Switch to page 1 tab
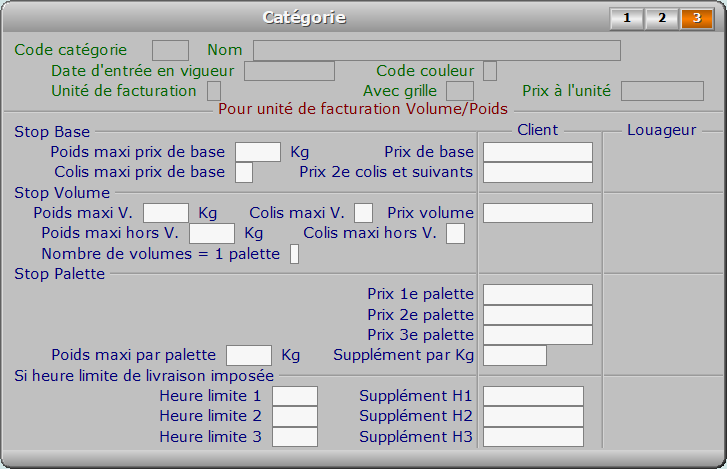This screenshot has width=727, height=469. [x=626, y=19]
